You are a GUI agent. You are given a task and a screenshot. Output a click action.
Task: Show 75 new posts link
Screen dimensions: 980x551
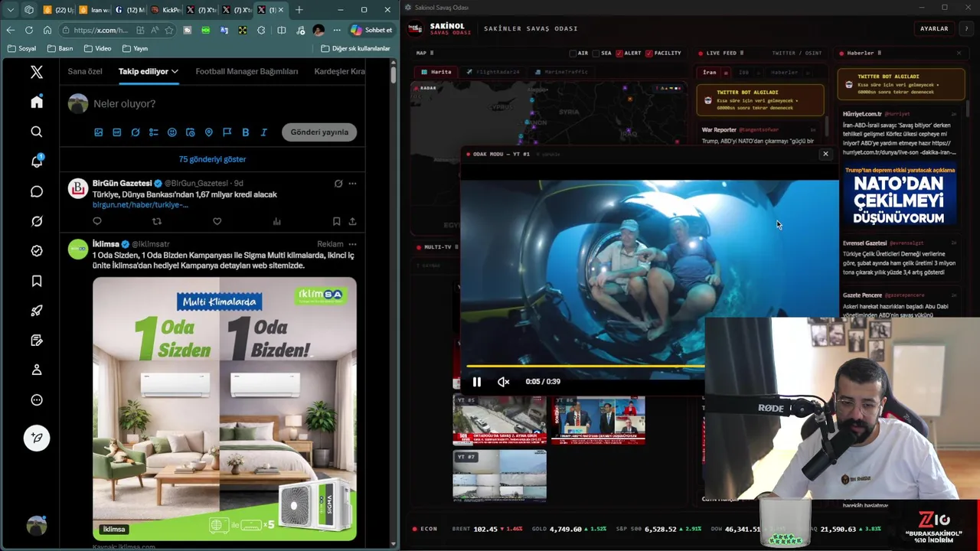click(x=212, y=159)
